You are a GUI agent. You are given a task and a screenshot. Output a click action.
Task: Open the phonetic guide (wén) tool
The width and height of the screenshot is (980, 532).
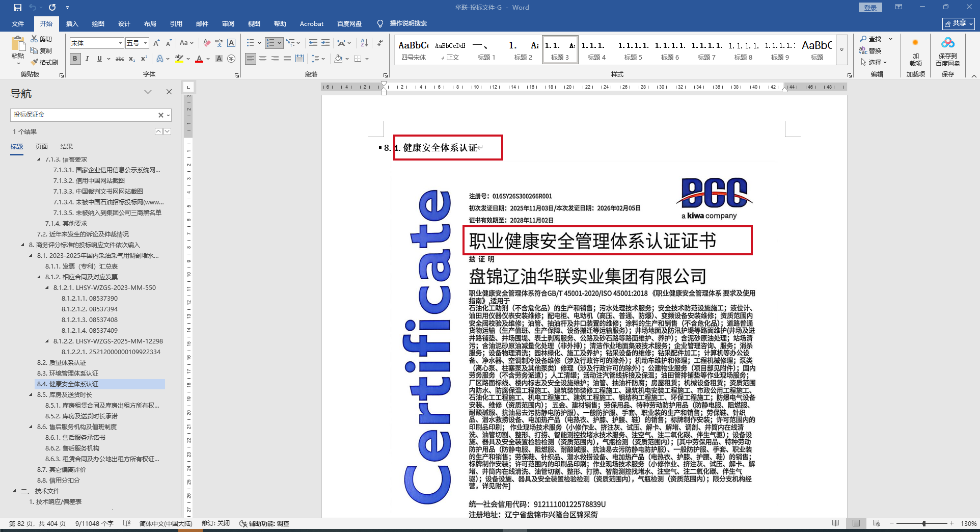[x=219, y=43]
